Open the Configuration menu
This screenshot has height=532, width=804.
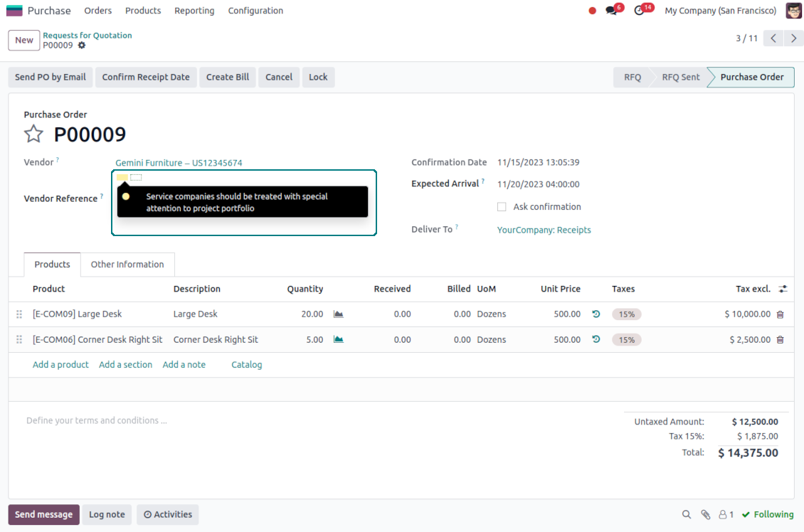click(x=255, y=11)
